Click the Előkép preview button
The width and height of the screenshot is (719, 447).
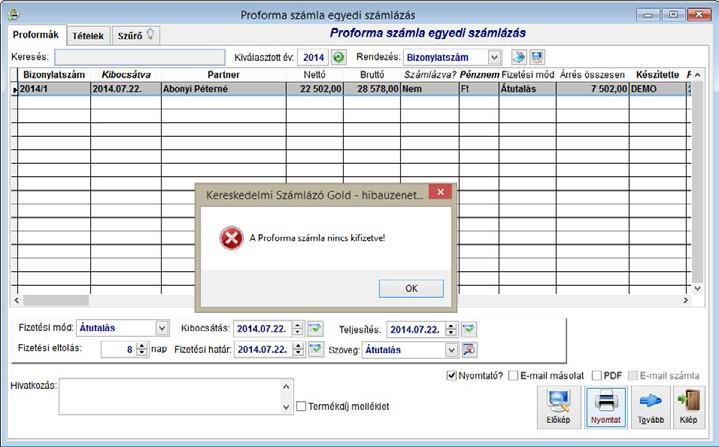point(558,407)
